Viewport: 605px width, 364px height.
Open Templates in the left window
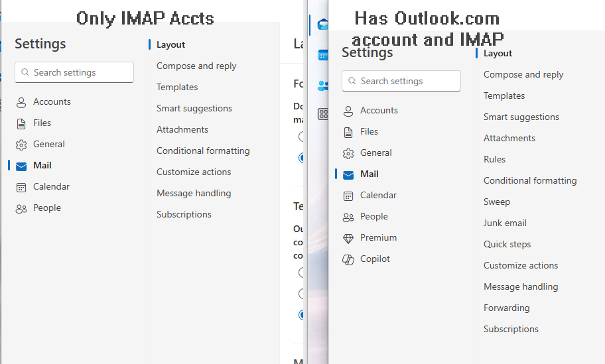click(x=177, y=87)
